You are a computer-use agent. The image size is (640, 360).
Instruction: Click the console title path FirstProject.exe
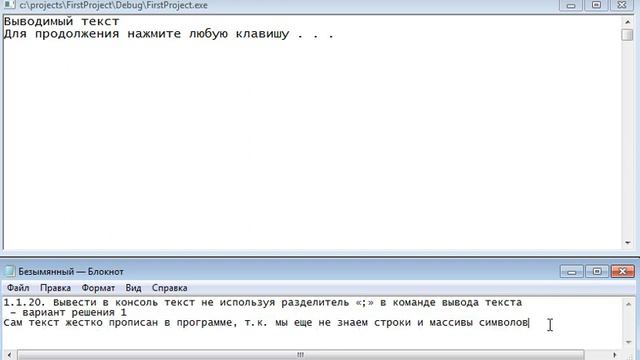point(113,5)
